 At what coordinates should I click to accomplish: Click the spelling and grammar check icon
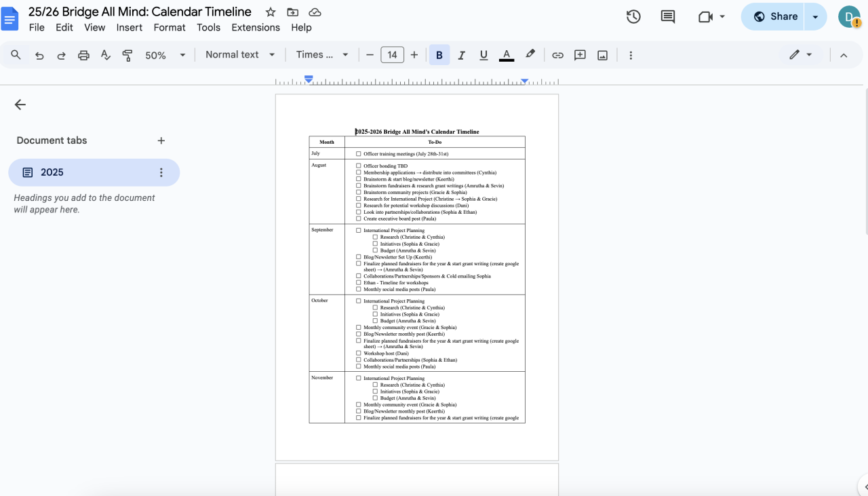(106, 56)
